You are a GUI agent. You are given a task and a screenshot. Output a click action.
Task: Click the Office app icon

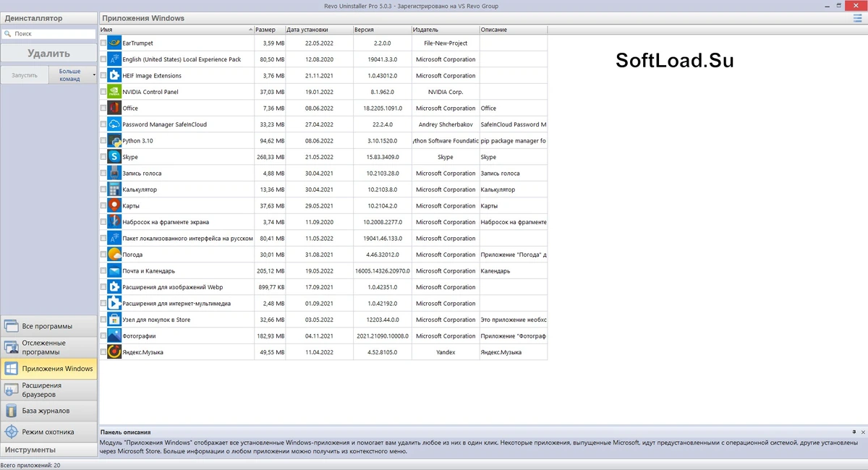[114, 108]
